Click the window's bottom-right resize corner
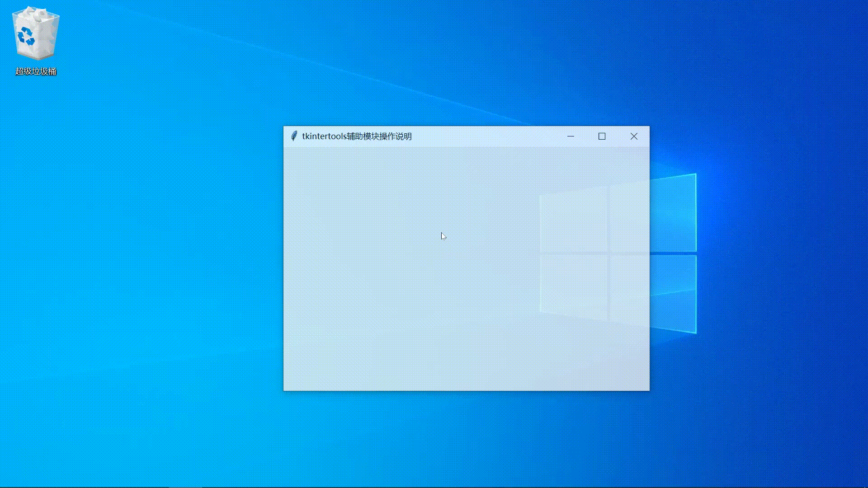This screenshot has height=488, width=868. [x=649, y=390]
